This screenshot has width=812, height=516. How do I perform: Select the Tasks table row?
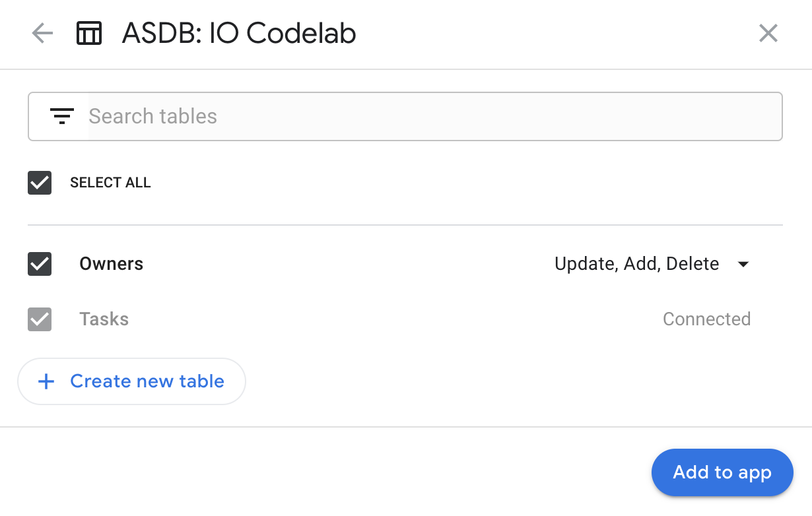(x=104, y=319)
